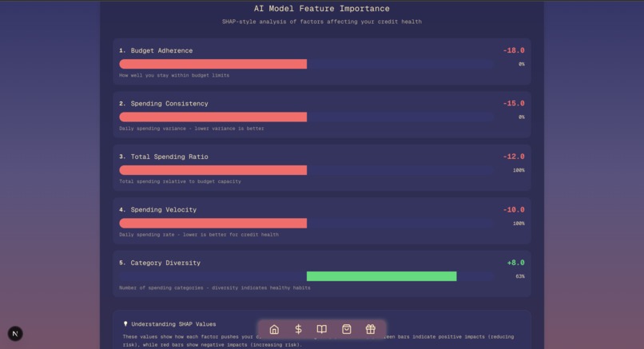
Task: Click the SHAP-style analysis subtitle text
Action: [321, 22]
